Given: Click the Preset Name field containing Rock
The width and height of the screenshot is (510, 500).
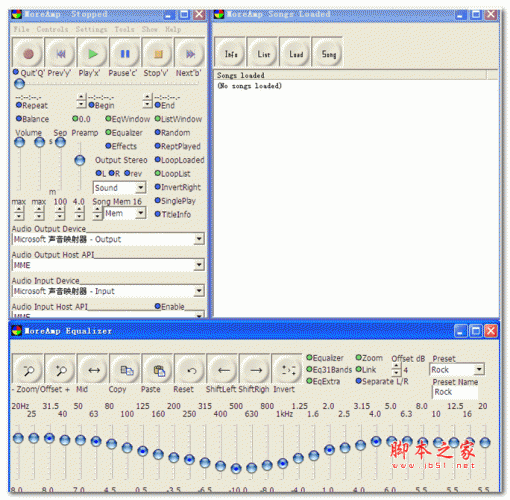Looking at the screenshot, I should point(455,392).
